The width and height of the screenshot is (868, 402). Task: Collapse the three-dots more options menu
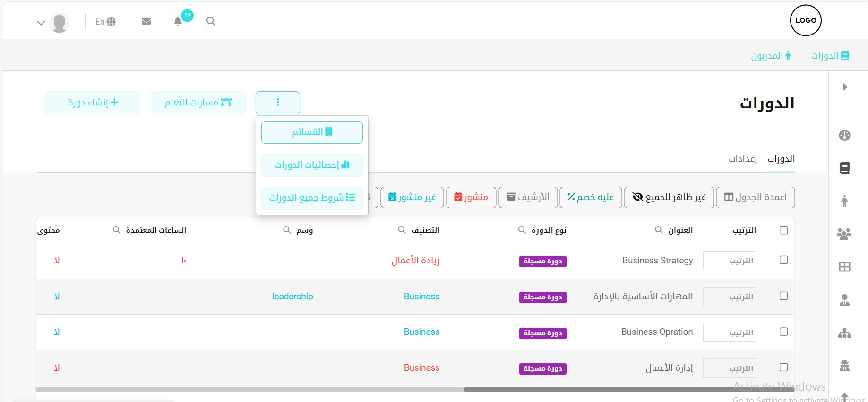(278, 103)
